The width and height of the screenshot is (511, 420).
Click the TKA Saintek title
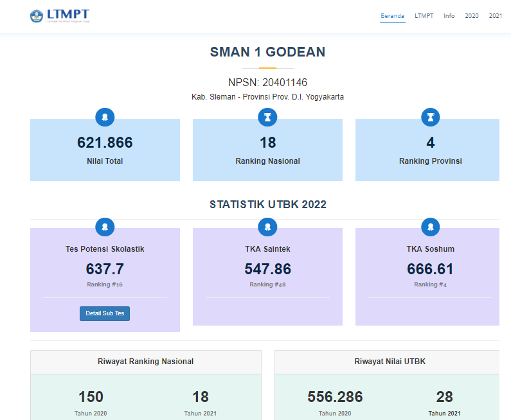[x=267, y=249]
